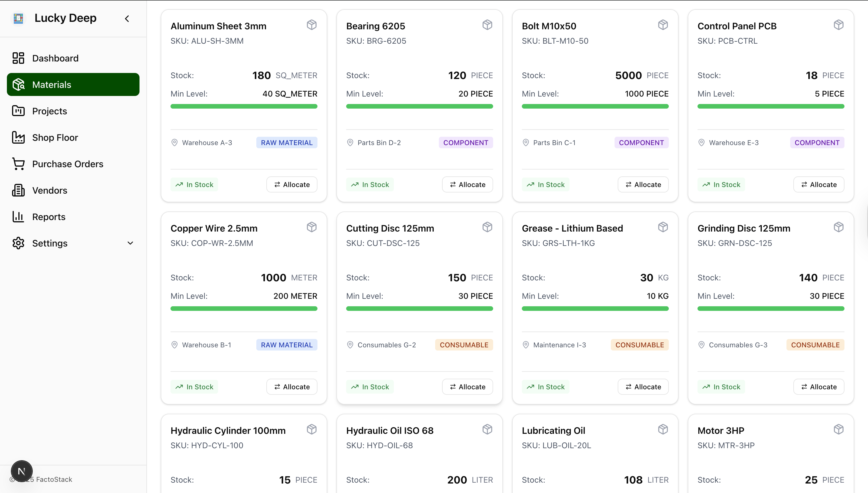This screenshot has height=493, width=868.
Task: Go to the Vendors section
Action: pyautogui.click(x=50, y=190)
